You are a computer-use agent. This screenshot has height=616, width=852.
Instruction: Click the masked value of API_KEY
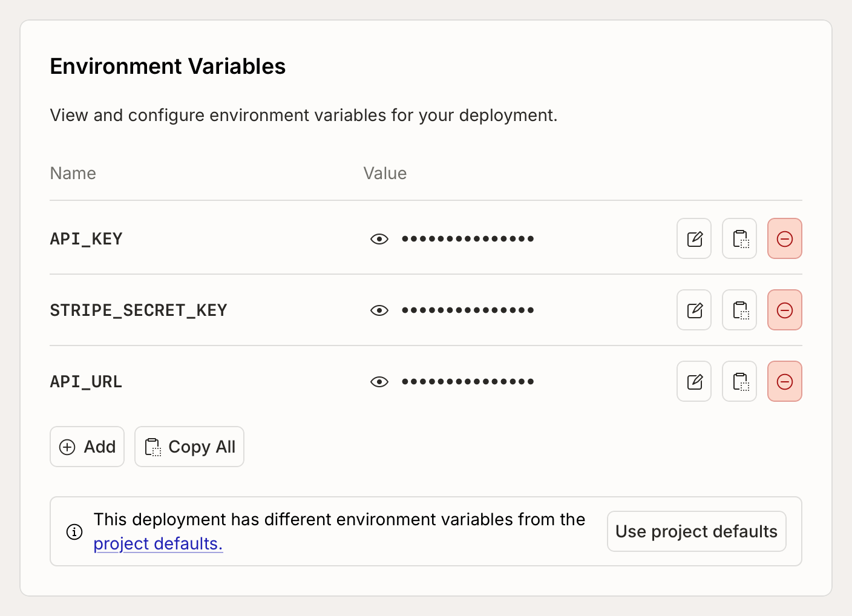pyautogui.click(x=468, y=239)
